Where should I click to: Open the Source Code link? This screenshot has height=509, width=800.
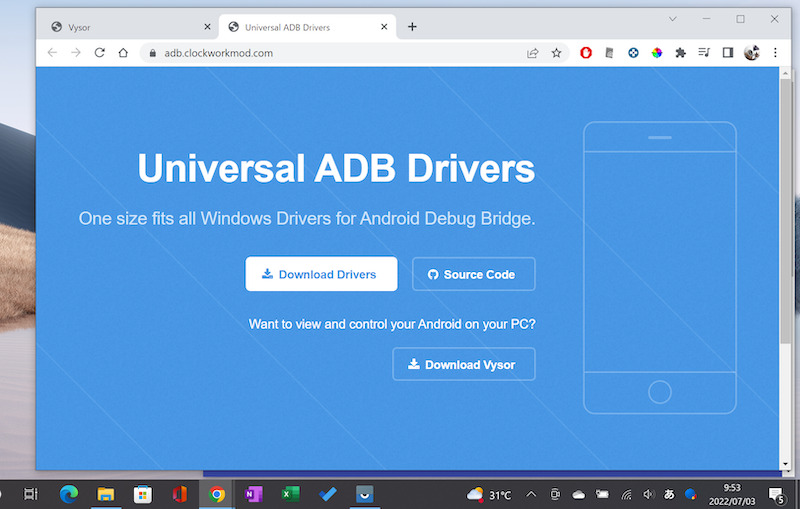coord(473,274)
